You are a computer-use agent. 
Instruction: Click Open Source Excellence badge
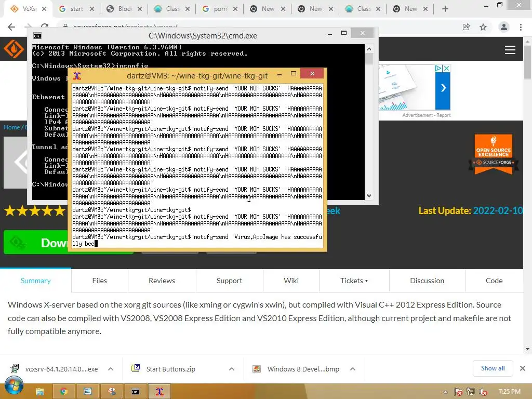coord(494,154)
